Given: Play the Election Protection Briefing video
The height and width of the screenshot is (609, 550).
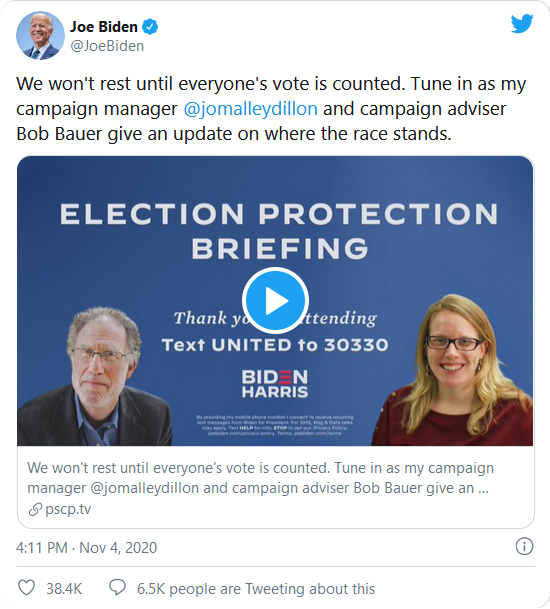Looking at the screenshot, I should point(275,300).
